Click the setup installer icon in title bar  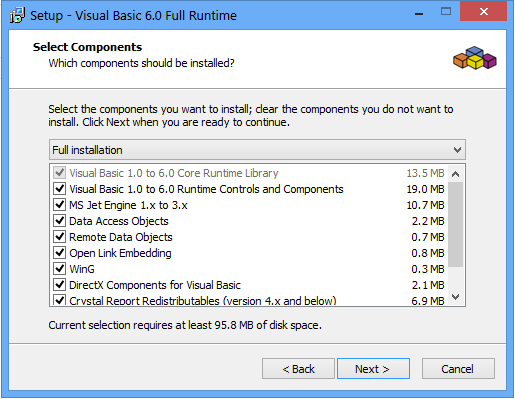[x=17, y=15]
